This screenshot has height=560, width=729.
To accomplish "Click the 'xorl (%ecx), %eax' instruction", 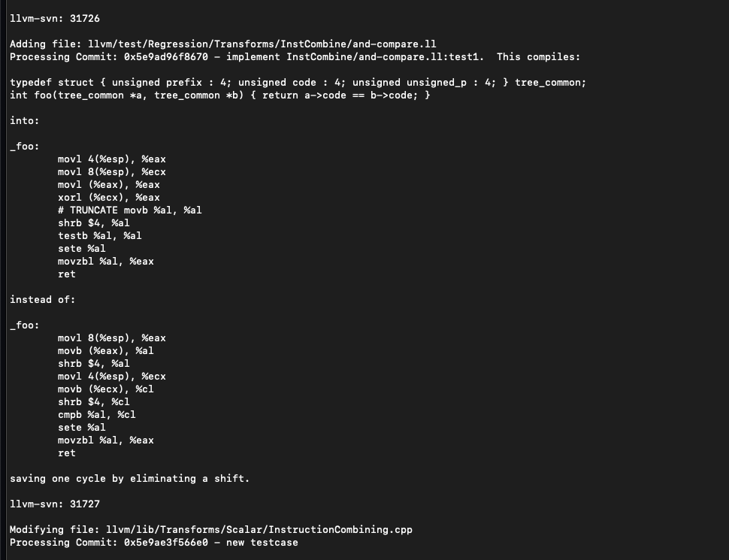I will tap(109, 198).
